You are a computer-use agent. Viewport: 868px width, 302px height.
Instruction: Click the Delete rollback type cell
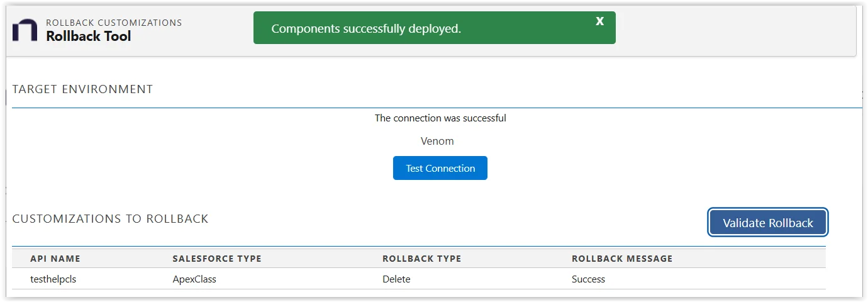click(x=396, y=279)
